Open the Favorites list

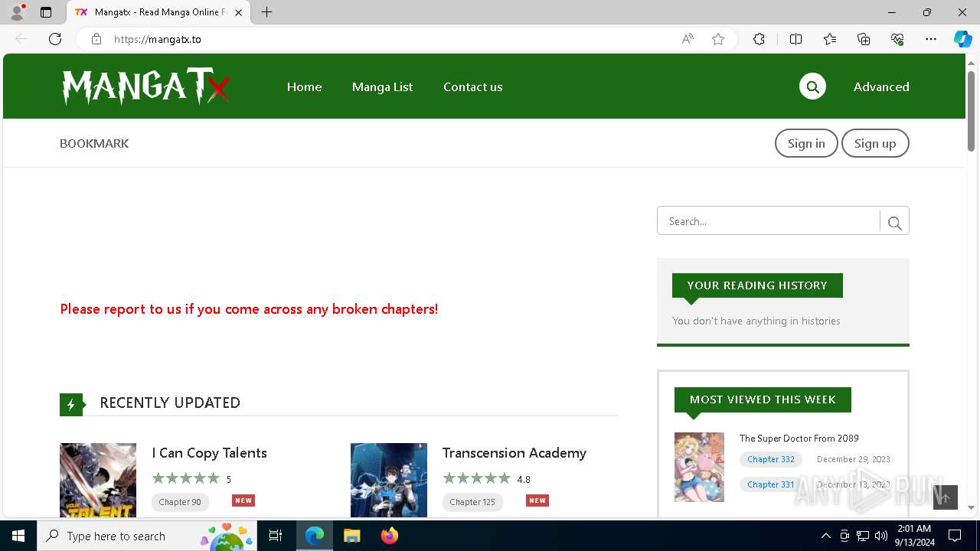pyautogui.click(x=830, y=39)
